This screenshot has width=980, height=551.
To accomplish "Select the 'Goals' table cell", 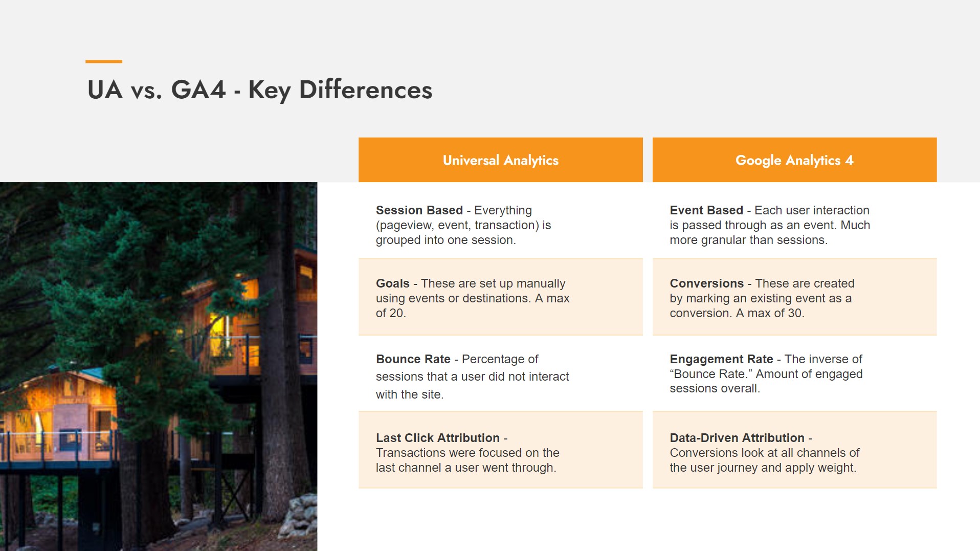I will 500,298.
